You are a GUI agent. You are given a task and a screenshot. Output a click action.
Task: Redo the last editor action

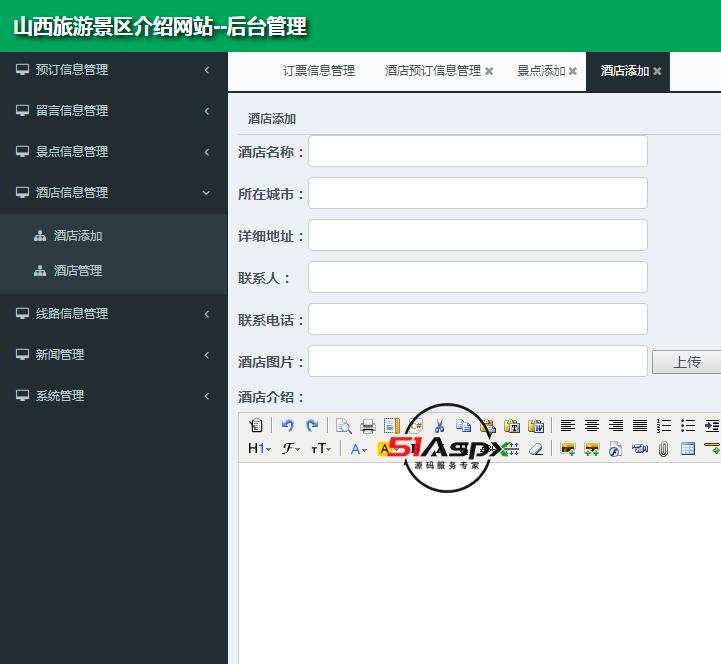point(312,425)
